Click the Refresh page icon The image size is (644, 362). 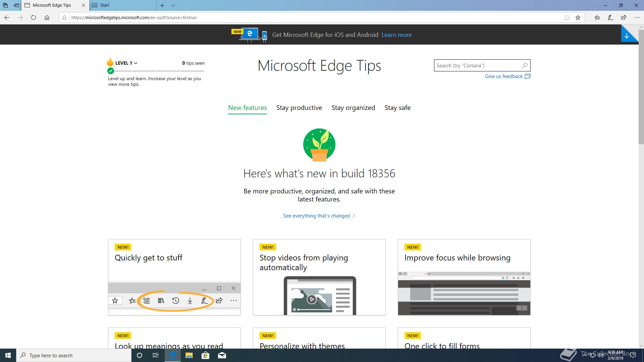tap(34, 18)
